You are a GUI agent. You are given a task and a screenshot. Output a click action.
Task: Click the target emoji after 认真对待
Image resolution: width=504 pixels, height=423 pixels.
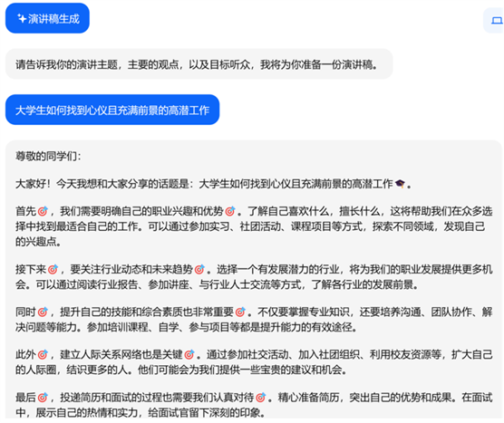(x=260, y=398)
